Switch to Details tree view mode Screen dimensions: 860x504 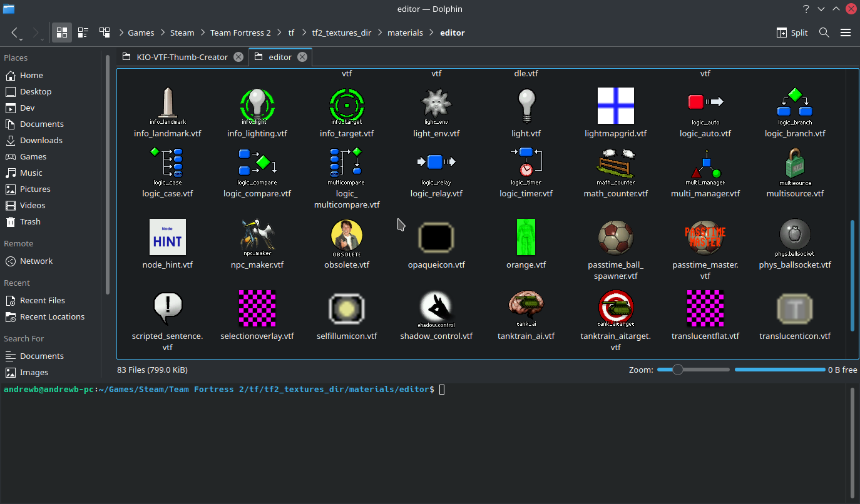tap(105, 33)
